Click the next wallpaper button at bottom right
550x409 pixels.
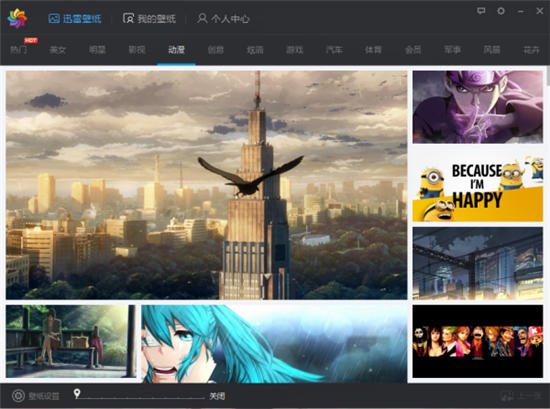[521, 396]
